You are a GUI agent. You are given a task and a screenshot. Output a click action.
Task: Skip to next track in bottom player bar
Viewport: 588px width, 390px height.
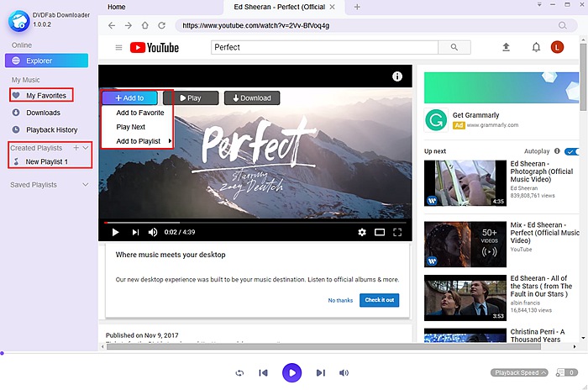coord(321,372)
